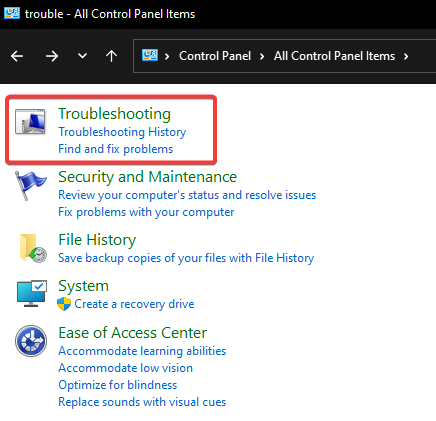The width and height of the screenshot is (436, 421).
Task: Open Troubleshooting History link
Action: click(x=122, y=132)
